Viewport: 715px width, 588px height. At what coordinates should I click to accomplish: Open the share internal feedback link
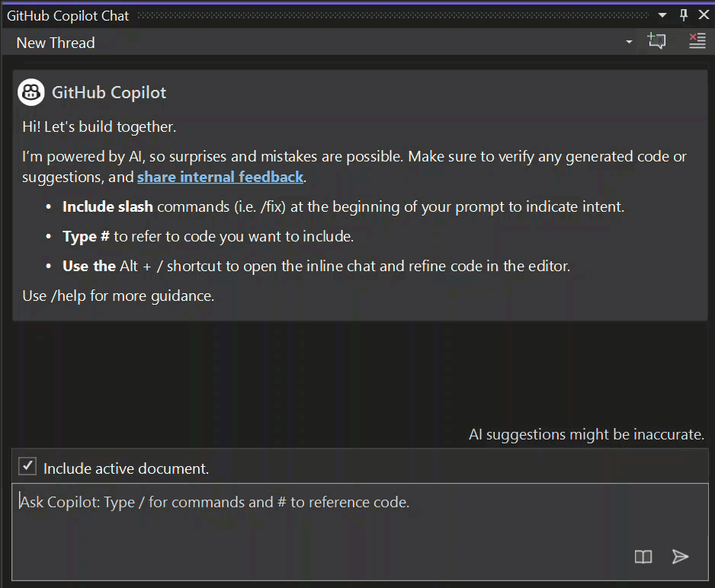tap(220, 177)
